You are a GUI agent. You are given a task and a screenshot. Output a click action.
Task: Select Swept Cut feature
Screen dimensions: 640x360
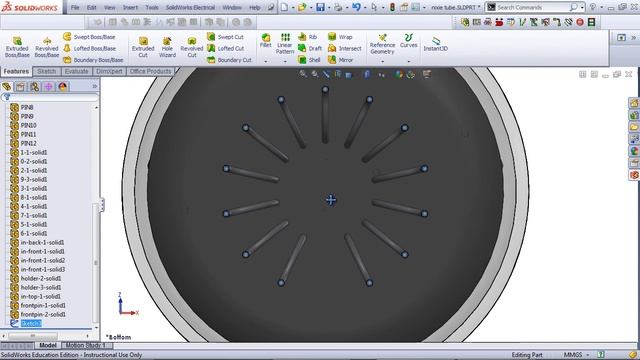pos(225,37)
